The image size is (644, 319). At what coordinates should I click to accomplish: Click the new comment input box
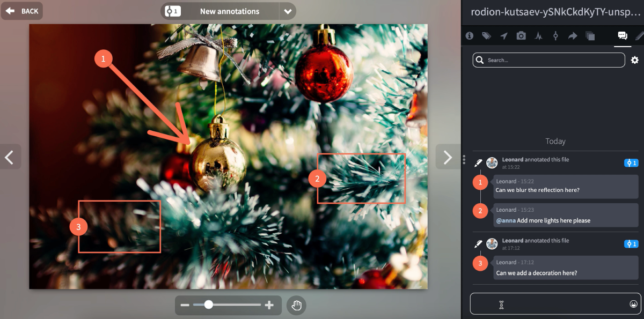[x=555, y=303]
